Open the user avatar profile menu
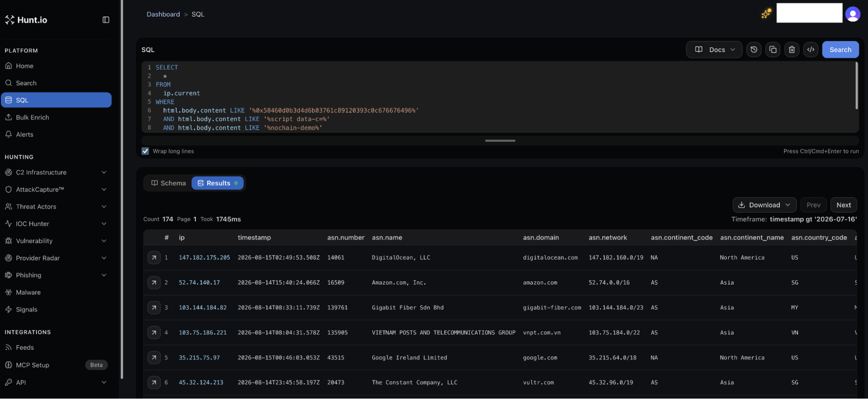Image resolution: width=868 pixels, height=399 pixels. pos(853,14)
